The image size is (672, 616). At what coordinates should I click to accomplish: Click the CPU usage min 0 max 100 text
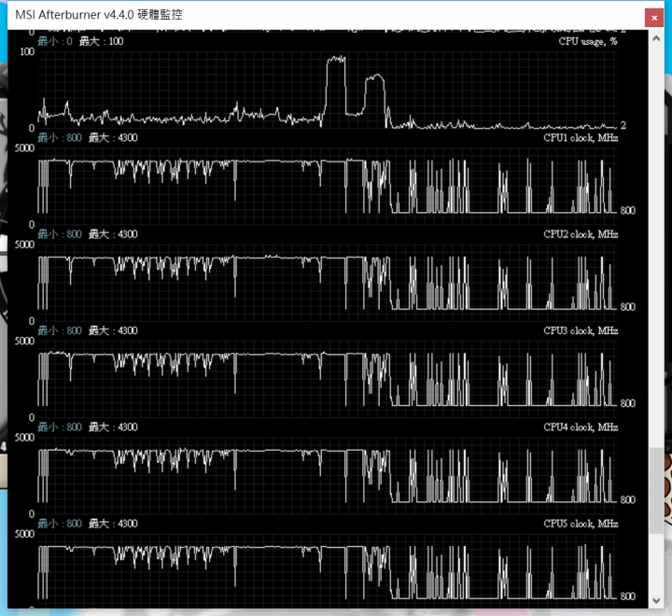click(x=80, y=41)
